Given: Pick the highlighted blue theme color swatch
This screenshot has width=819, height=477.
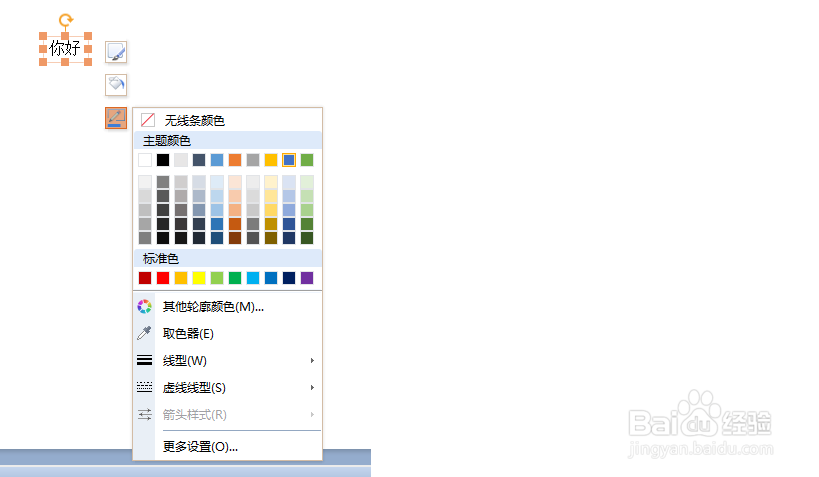Looking at the screenshot, I should 289,160.
